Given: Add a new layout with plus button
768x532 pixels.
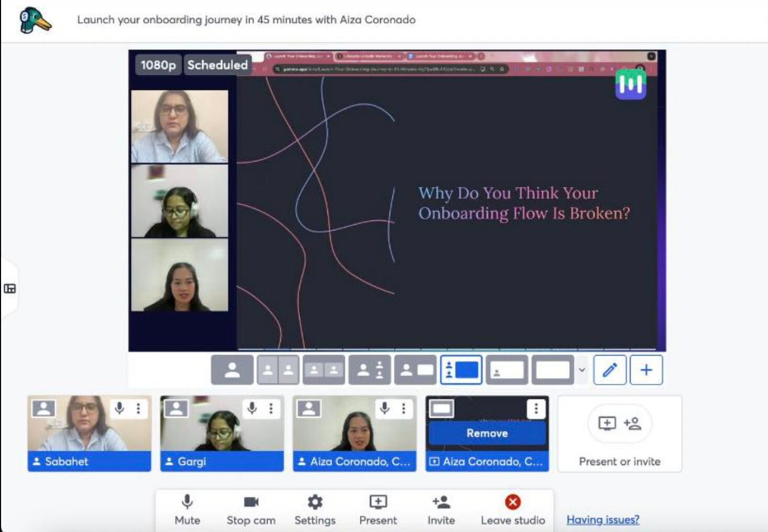Looking at the screenshot, I should (x=646, y=370).
